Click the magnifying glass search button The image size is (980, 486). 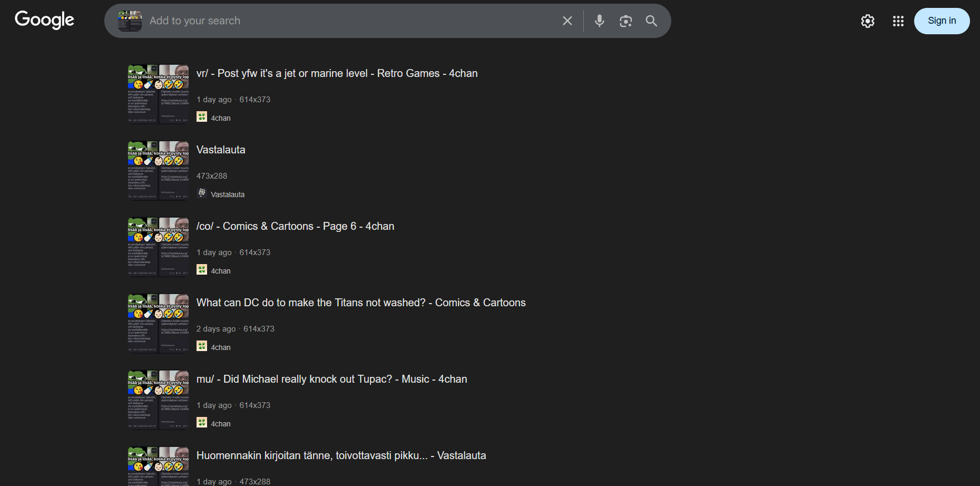(651, 21)
